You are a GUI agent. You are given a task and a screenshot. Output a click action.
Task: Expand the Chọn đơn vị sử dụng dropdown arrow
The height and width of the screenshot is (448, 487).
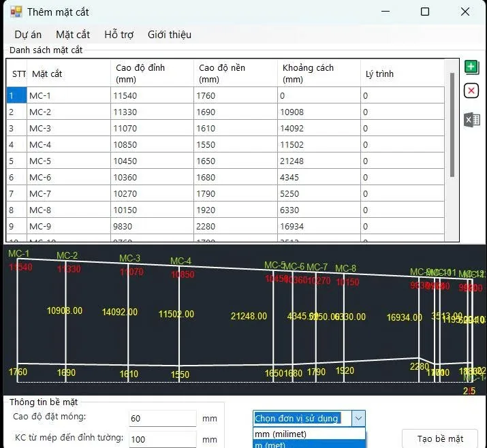[x=358, y=419]
